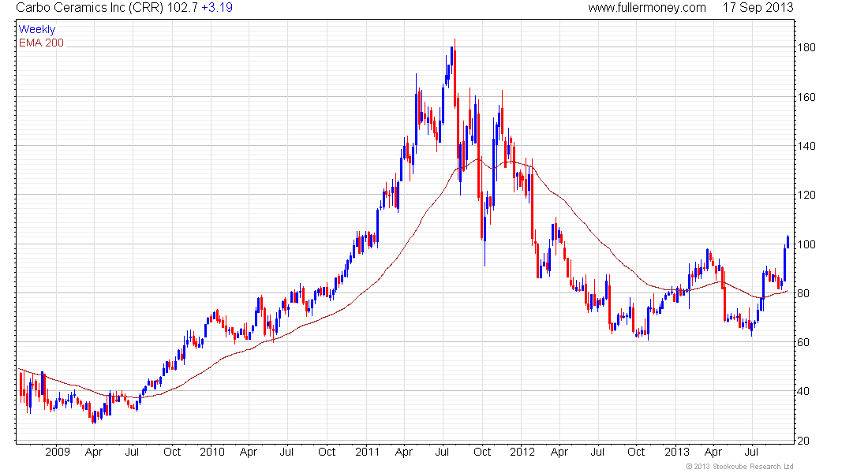
Task: Click the 20 price axis label
Action: point(803,441)
